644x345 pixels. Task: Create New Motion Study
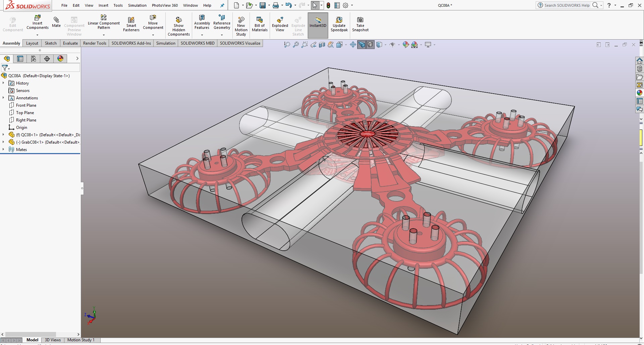pos(241,26)
